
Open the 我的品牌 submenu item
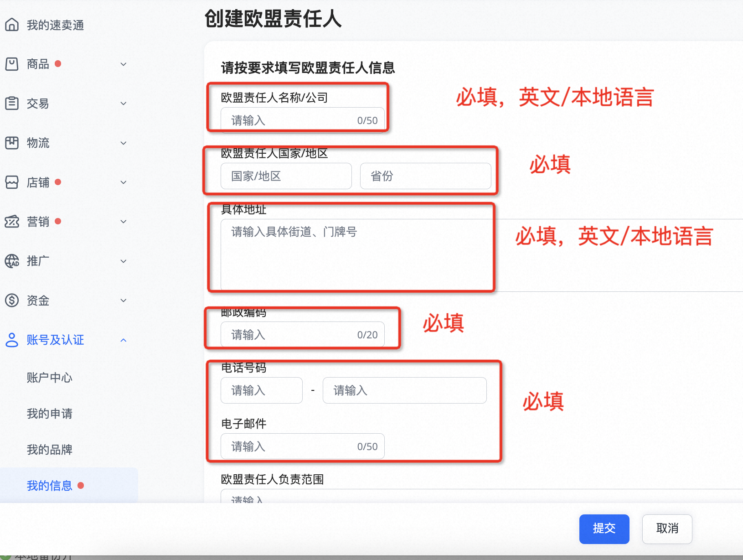click(x=50, y=450)
